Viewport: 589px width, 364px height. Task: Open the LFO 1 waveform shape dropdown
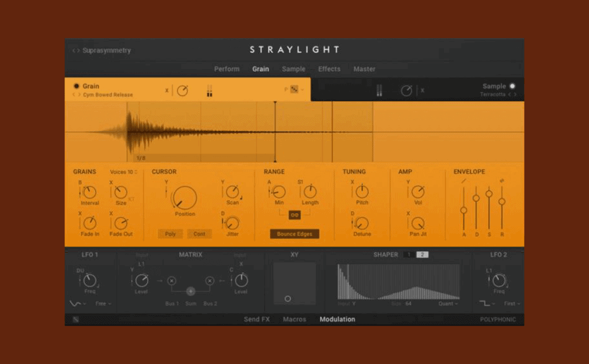click(x=77, y=304)
